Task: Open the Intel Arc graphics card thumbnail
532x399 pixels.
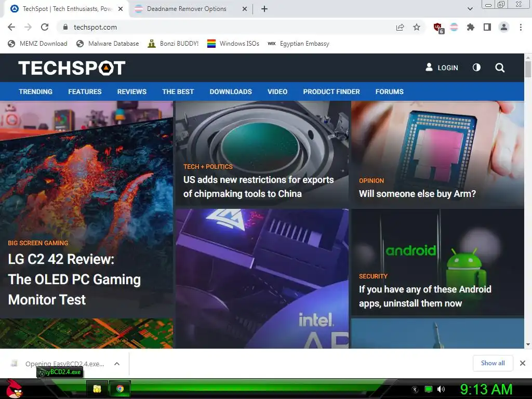Action: (262, 278)
